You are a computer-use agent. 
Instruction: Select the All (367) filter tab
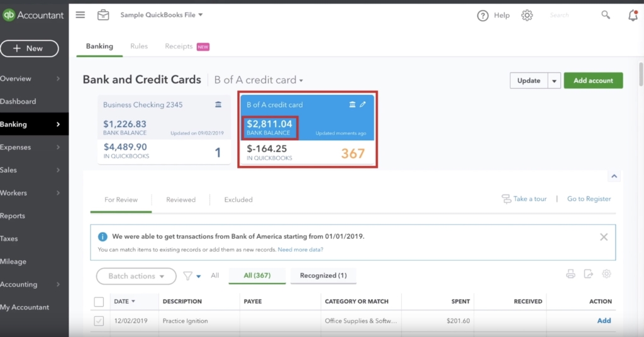pyautogui.click(x=257, y=275)
